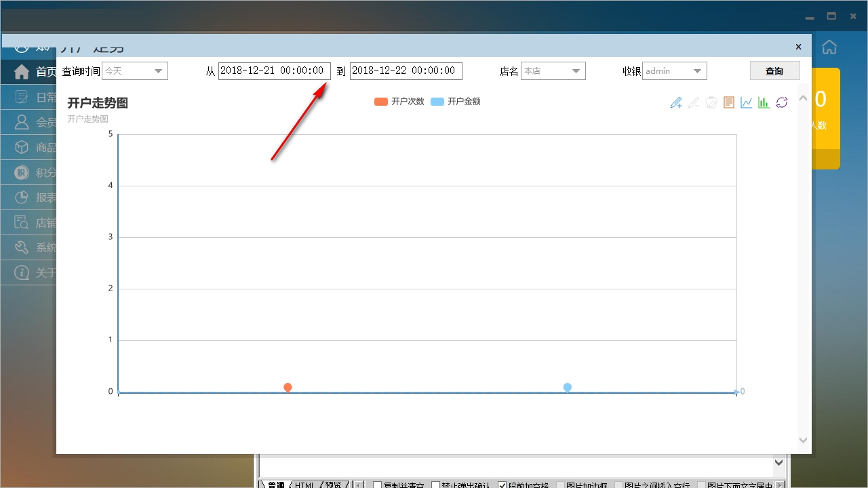The width and height of the screenshot is (868, 488).
Task: Click the purple restore refresh icon
Action: point(782,103)
